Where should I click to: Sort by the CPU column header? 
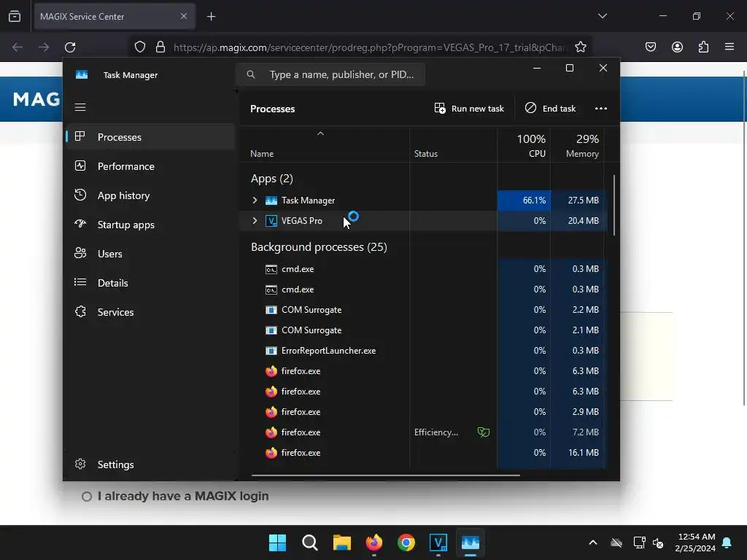pyautogui.click(x=524, y=146)
